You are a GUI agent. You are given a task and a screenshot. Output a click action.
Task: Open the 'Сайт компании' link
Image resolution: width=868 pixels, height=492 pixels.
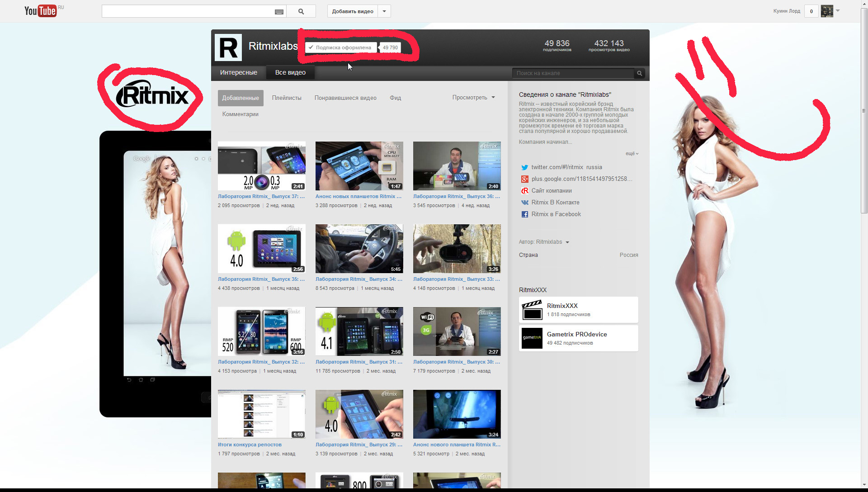[x=551, y=191]
